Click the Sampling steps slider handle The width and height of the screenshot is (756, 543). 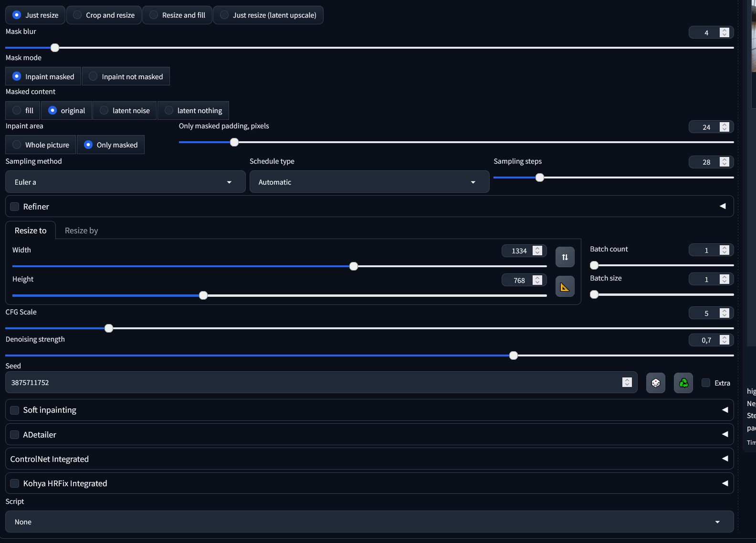coord(540,178)
